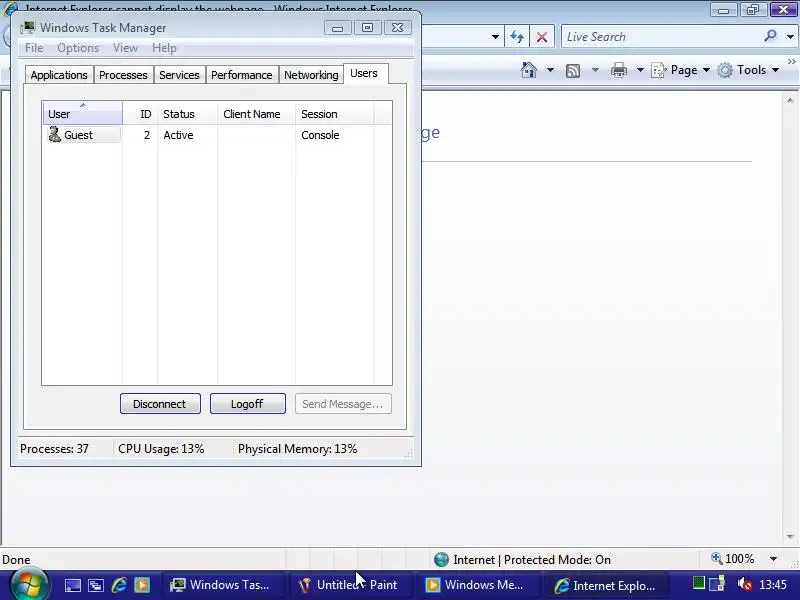
Task: Click the Active status cell
Action: point(179,135)
